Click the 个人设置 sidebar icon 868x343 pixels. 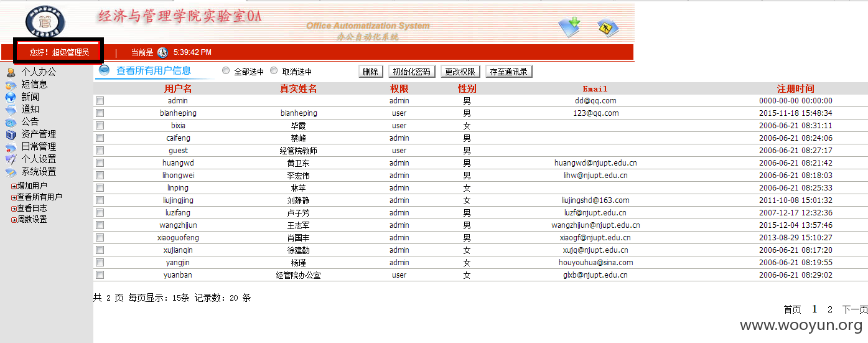tap(11, 159)
